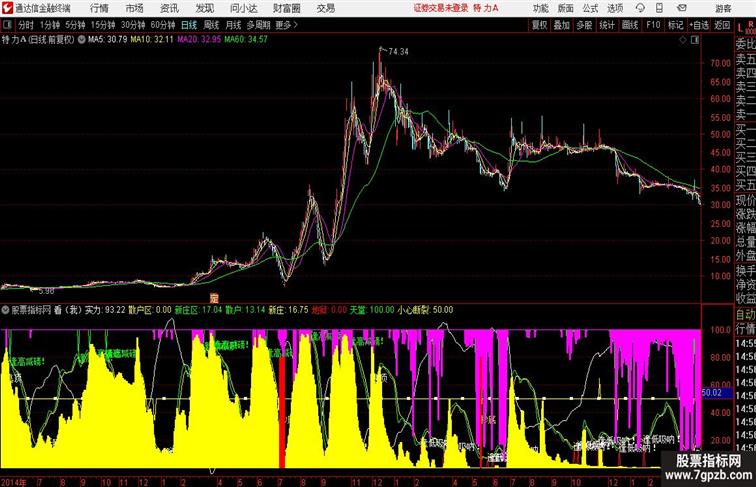
Task: Switch to the 1分钟 period
Action: click(50, 25)
